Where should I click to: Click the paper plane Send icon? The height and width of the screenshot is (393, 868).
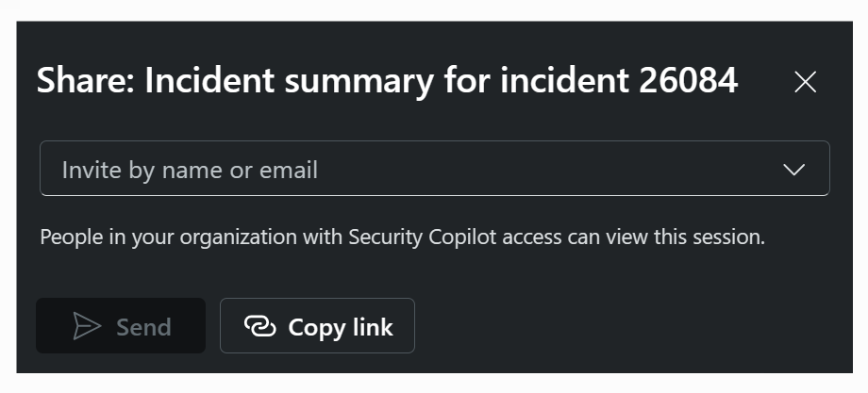pos(87,326)
